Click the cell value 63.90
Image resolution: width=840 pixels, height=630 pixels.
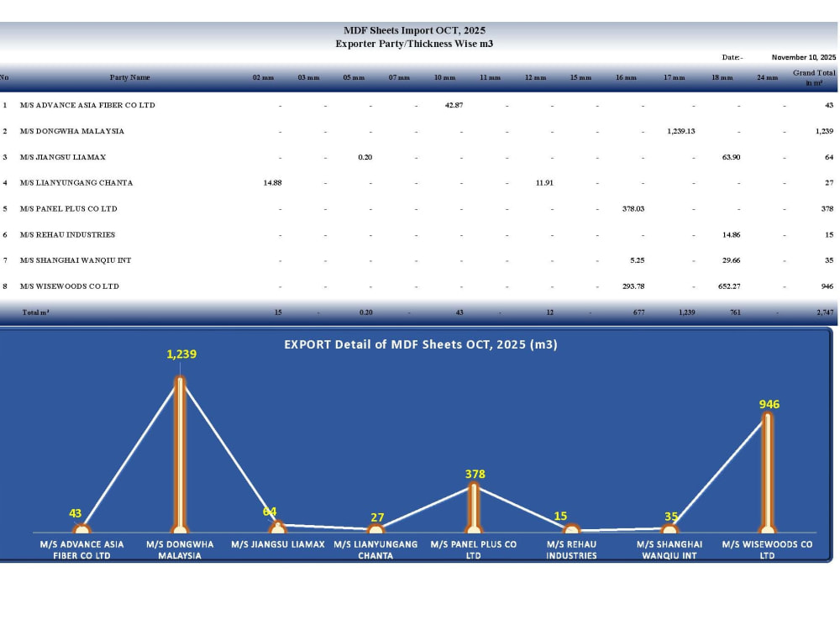732,157
